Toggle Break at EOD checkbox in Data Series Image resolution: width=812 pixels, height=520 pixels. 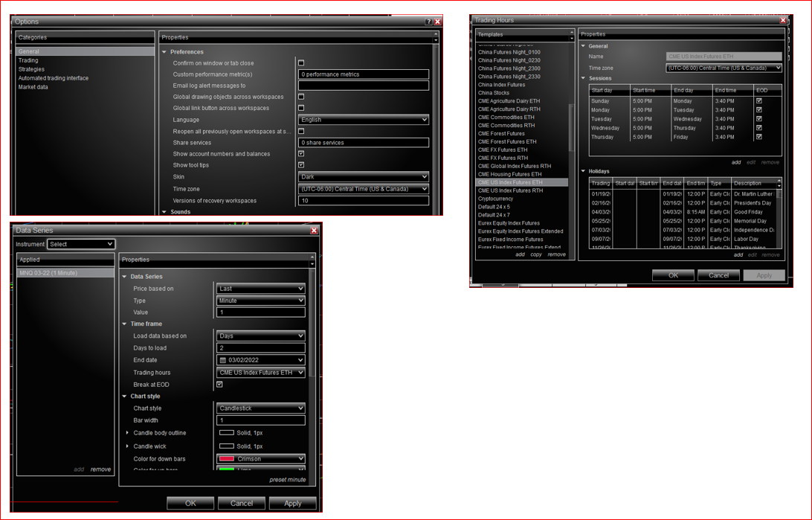[219, 385]
